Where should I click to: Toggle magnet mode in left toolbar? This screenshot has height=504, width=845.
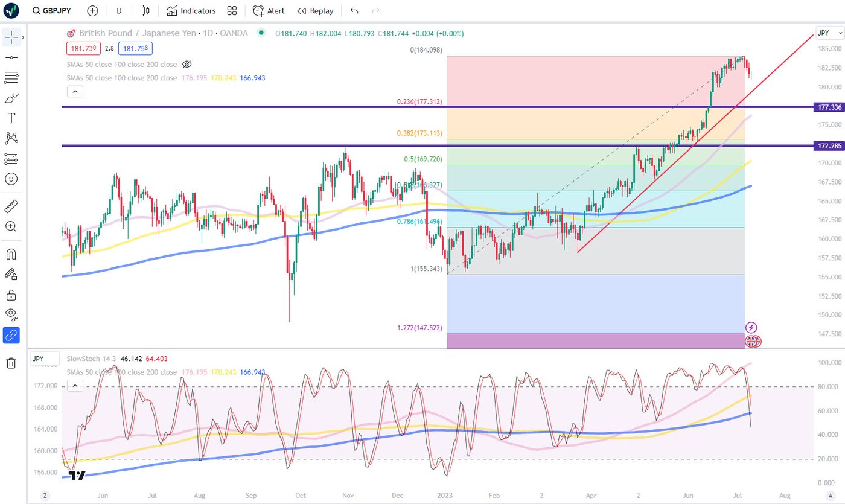[x=10, y=254]
